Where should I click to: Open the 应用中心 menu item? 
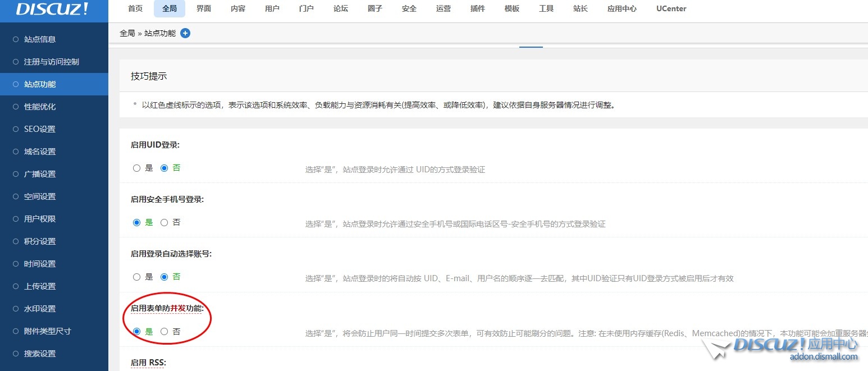click(621, 8)
